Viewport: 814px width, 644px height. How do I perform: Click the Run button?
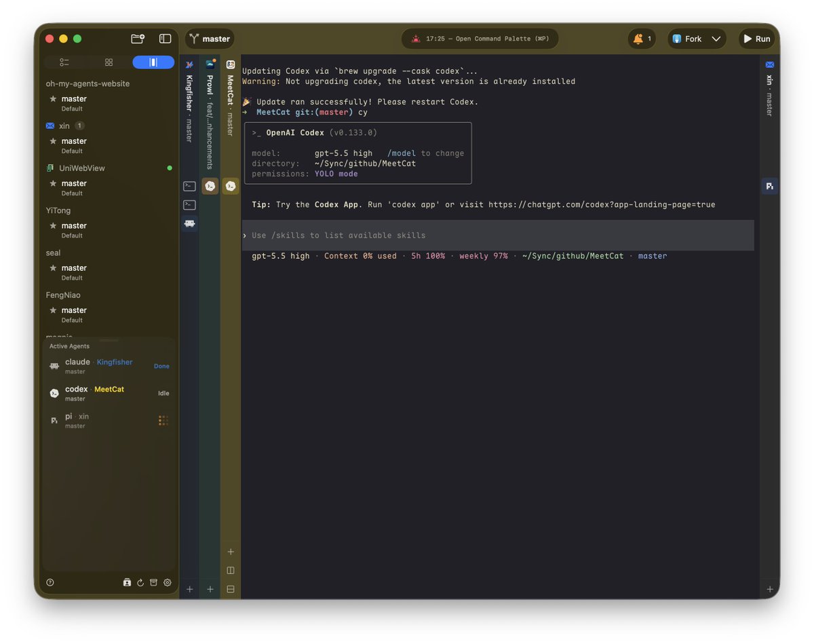coord(756,39)
